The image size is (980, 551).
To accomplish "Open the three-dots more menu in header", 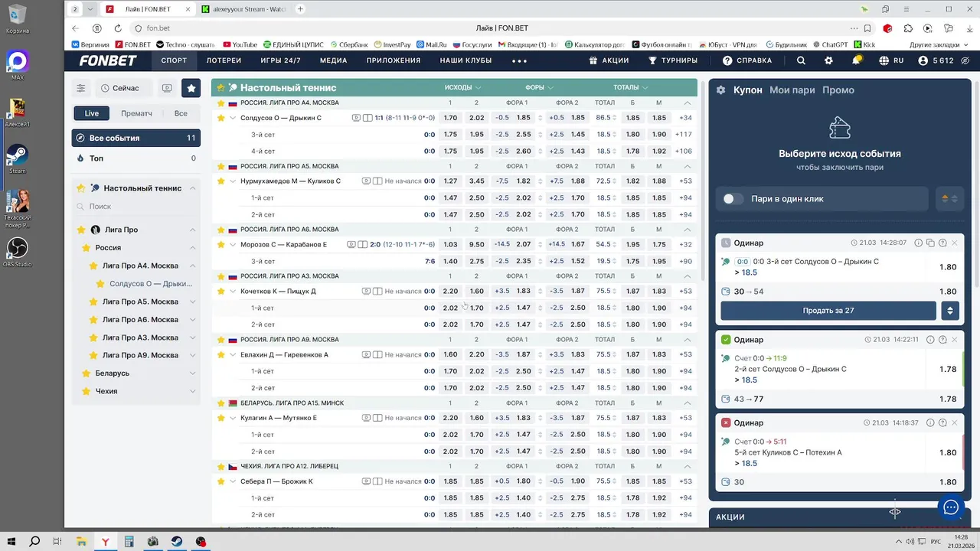I will pyautogui.click(x=519, y=60).
